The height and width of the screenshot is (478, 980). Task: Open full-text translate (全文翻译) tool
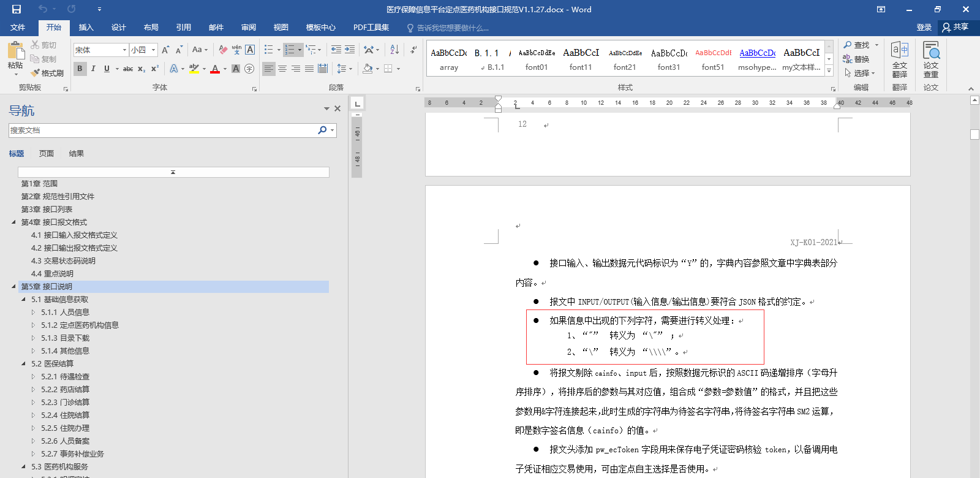point(899,59)
